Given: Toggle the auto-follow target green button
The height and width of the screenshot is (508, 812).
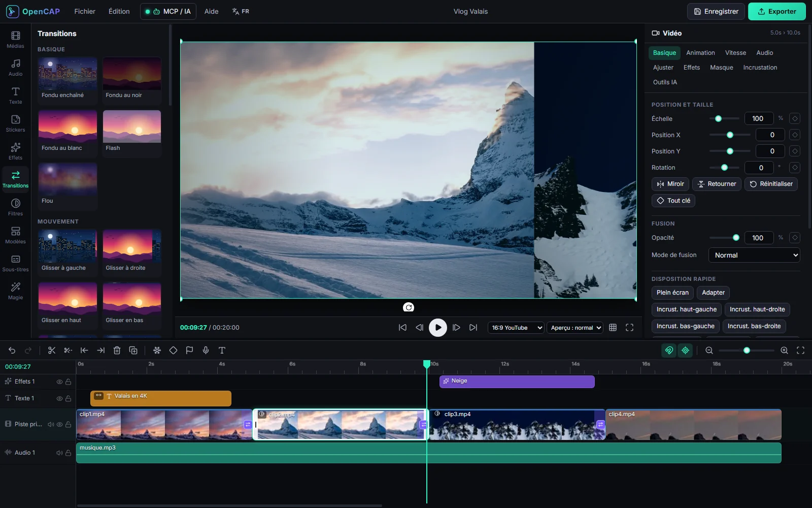Looking at the screenshot, I should pyautogui.click(x=686, y=351).
